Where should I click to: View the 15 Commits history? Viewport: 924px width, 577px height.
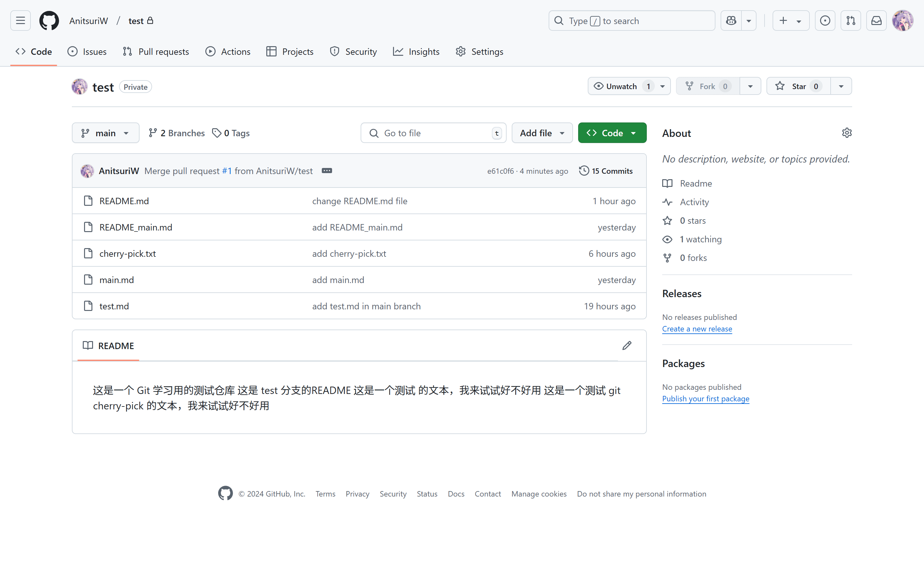(x=606, y=171)
